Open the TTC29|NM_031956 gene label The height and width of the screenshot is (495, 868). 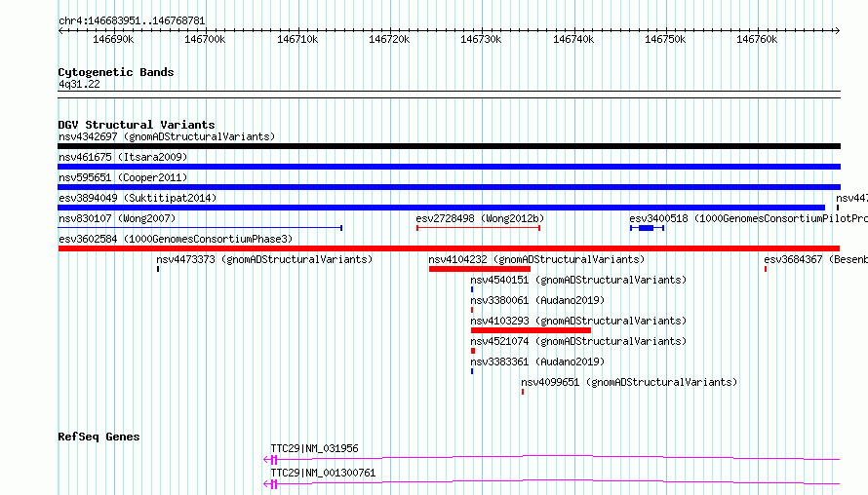click(x=314, y=448)
